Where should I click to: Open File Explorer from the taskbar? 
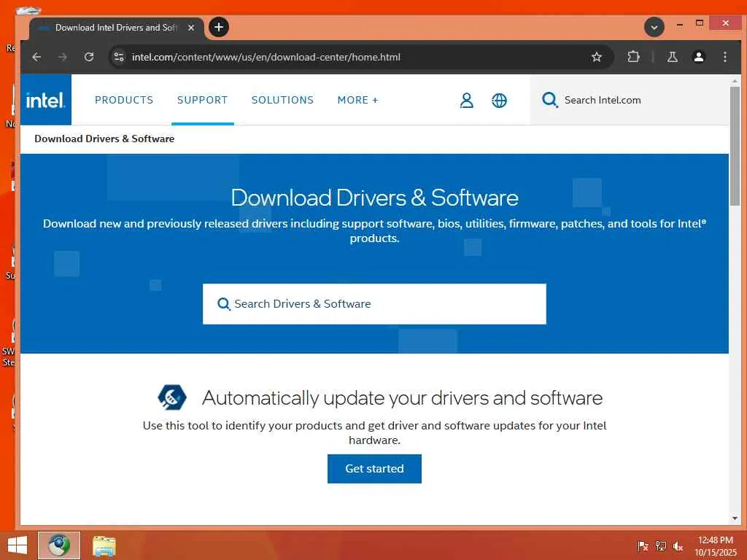[x=104, y=545]
